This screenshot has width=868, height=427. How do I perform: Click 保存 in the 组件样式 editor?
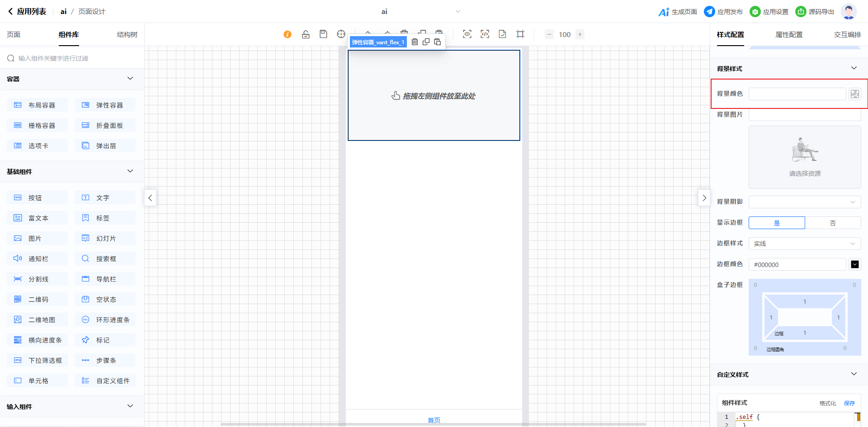[849, 403]
